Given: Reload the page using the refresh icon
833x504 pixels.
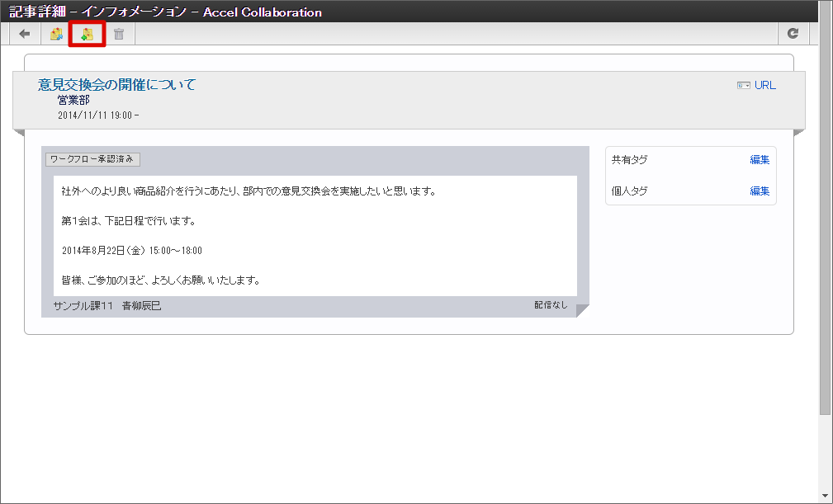Looking at the screenshot, I should click(x=793, y=33).
